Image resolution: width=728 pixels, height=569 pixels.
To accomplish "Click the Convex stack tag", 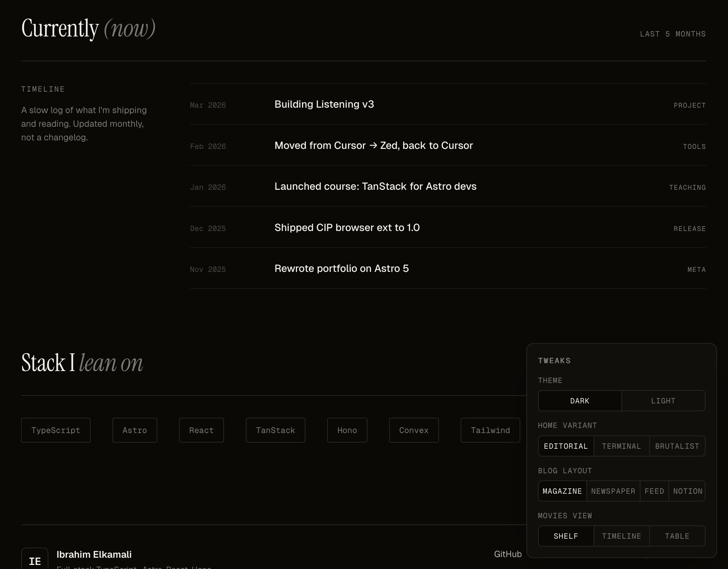I will 414,430.
